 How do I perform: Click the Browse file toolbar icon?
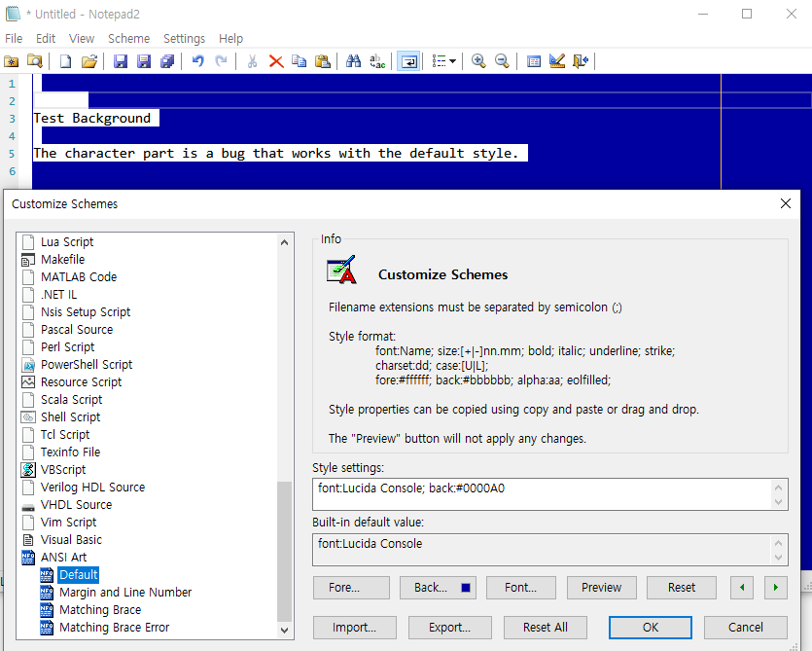pyautogui.click(x=35, y=61)
